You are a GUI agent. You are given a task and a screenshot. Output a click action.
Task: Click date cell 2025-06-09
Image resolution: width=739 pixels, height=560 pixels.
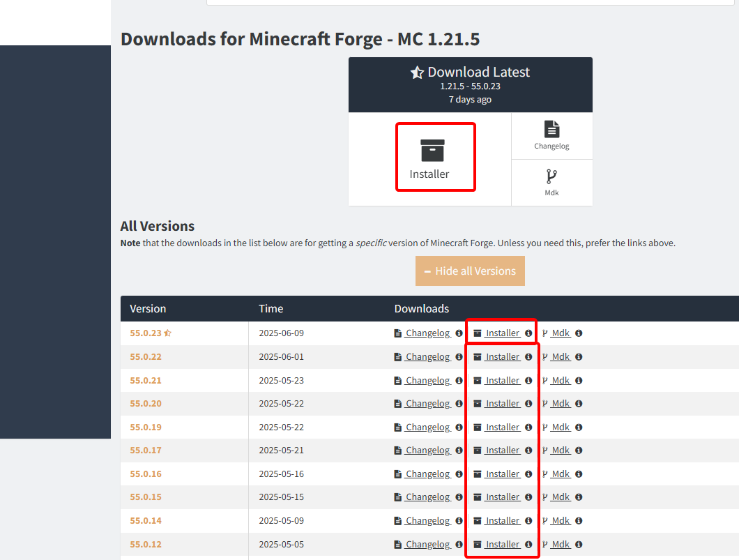(x=282, y=333)
